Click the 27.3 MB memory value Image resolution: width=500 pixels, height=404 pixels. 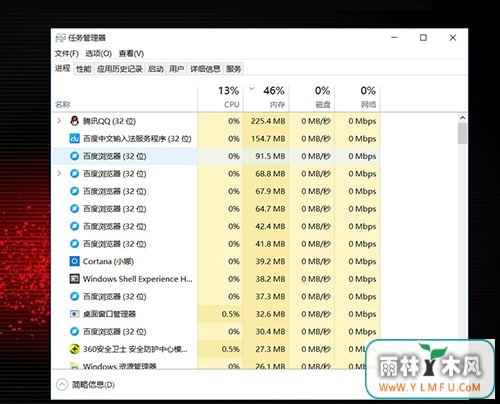tap(270, 349)
